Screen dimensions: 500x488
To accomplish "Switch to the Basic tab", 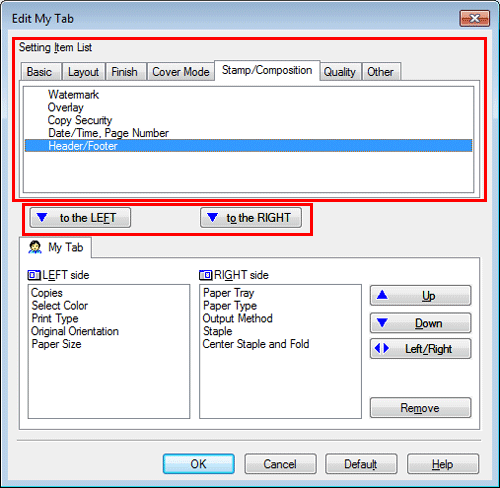I will pyautogui.click(x=40, y=72).
